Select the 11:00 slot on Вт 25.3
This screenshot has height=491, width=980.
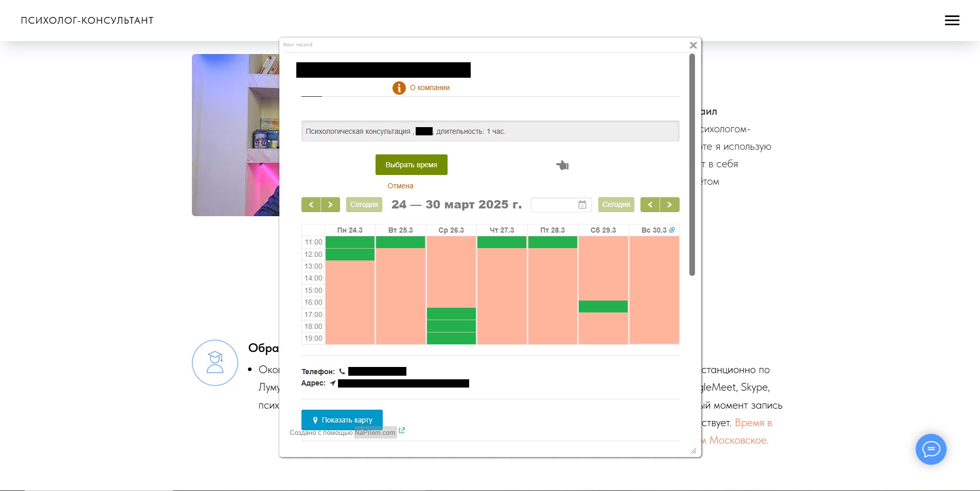tap(400, 242)
